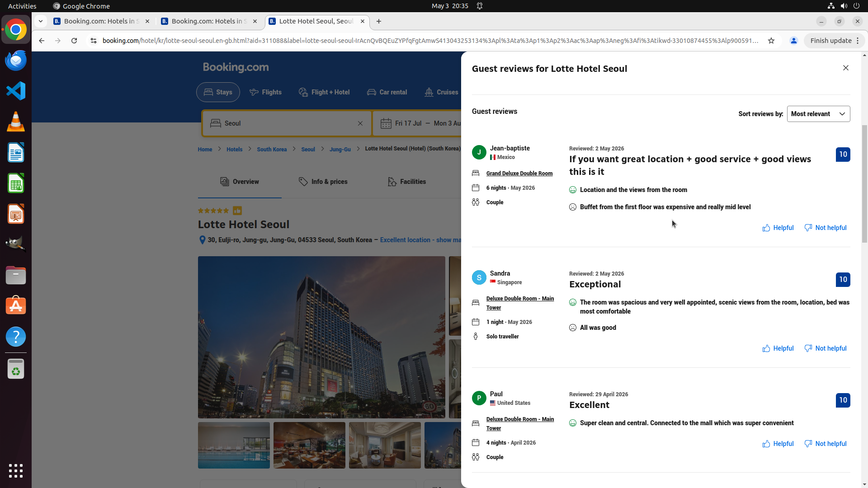Open the main hotel exterior photo
This screenshot has width=868, height=488.
[321, 337]
